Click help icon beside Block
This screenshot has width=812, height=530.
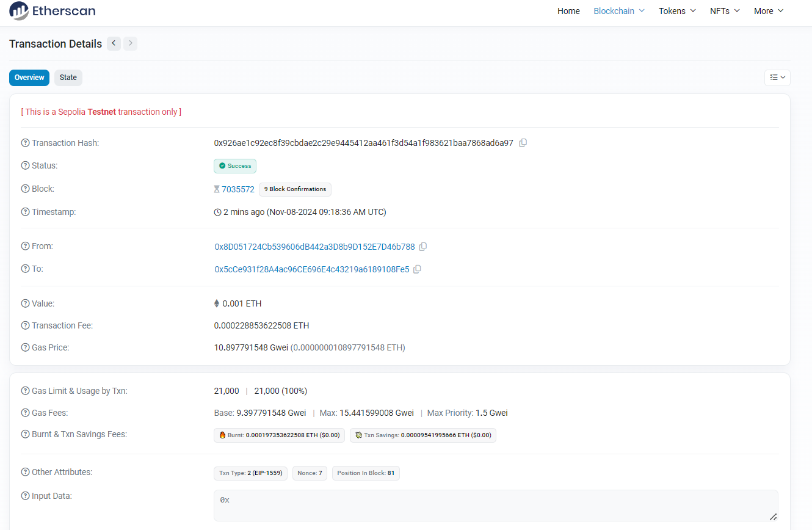click(x=25, y=189)
